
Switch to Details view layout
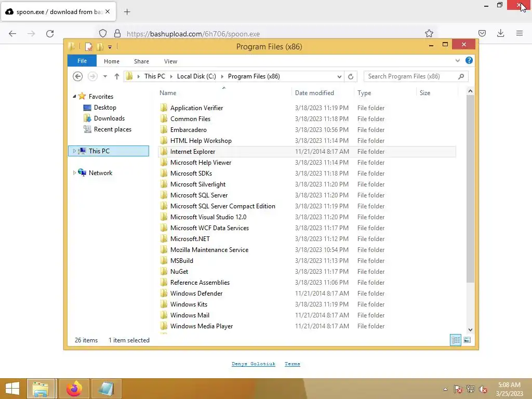pyautogui.click(x=456, y=340)
